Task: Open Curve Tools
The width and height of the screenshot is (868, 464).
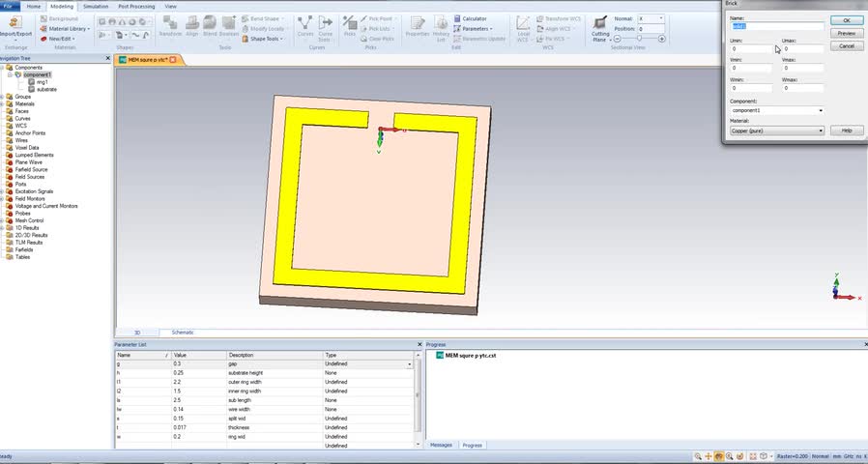Action: coord(325,28)
